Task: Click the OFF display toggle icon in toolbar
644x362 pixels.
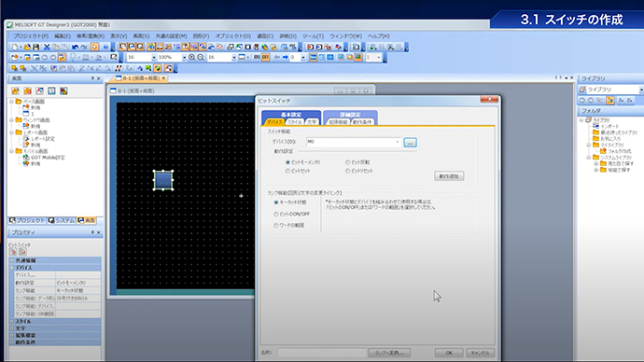Action: 265,58
